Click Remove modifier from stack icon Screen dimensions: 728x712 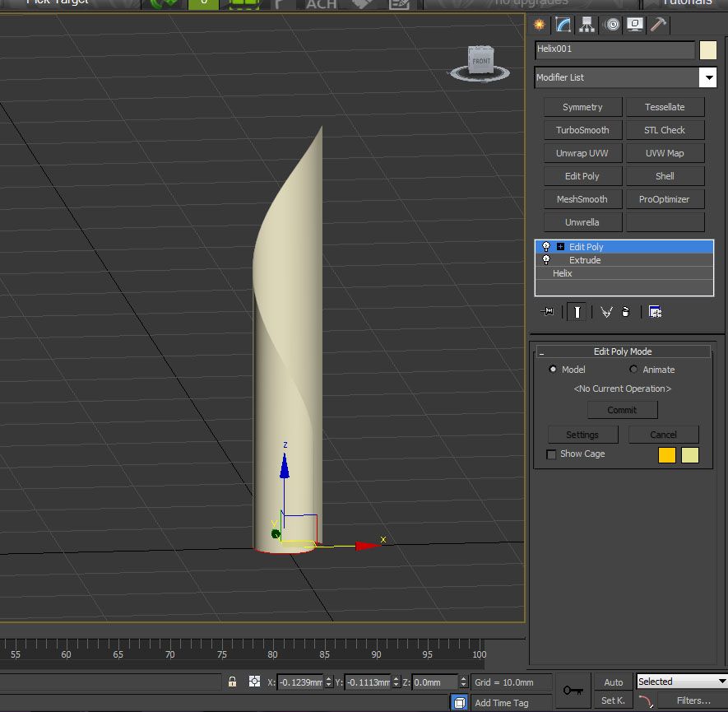coord(627,312)
